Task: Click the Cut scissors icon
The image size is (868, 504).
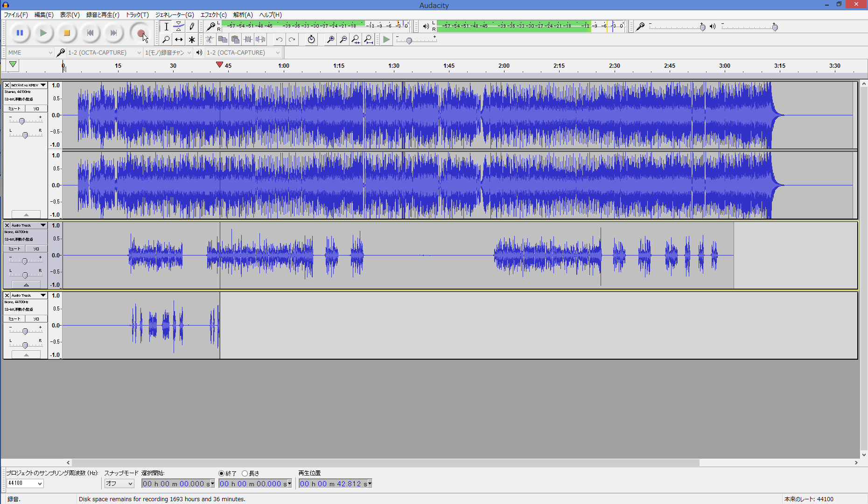Action: click(210, 39)
